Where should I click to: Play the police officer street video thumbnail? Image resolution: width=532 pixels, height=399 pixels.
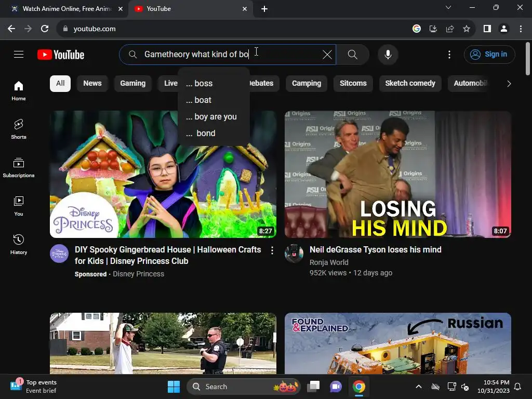pos(163,343)
